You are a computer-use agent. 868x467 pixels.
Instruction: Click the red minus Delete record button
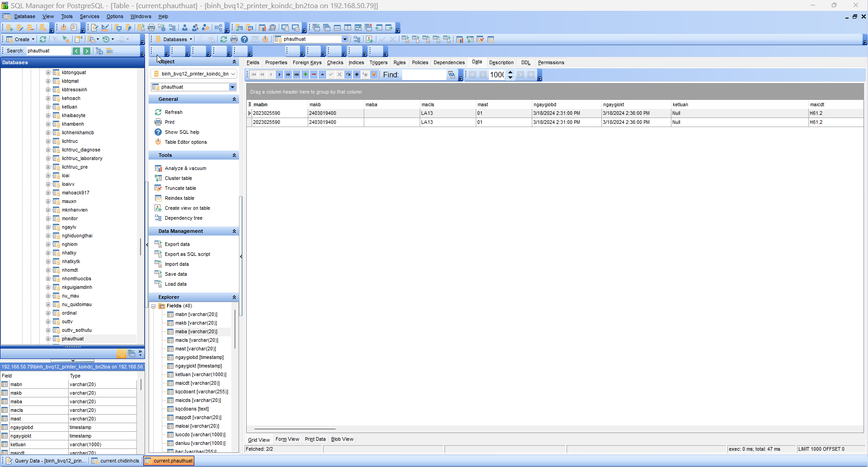[314, 75]
